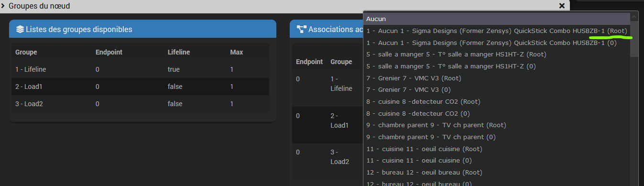Select T° salle a manger (0) entry
The image size is (644, 186).
tap(497, 66)
